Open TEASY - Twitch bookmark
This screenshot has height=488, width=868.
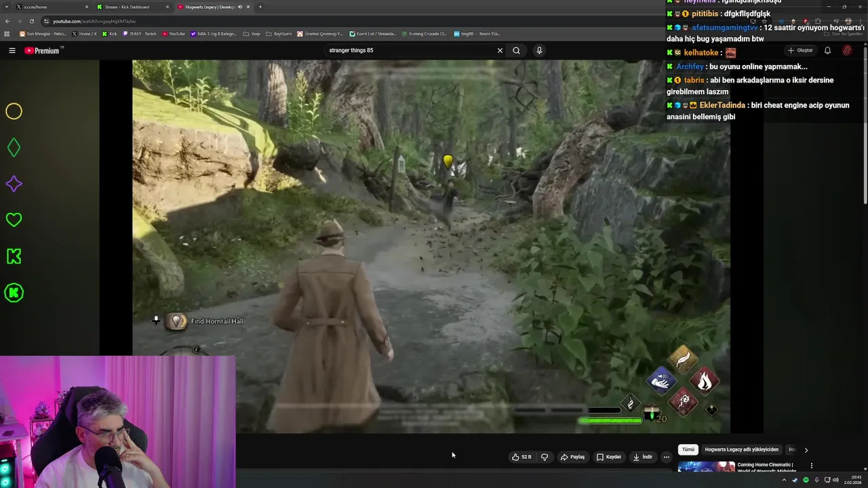pyautogui.click(x=140, y=33)
